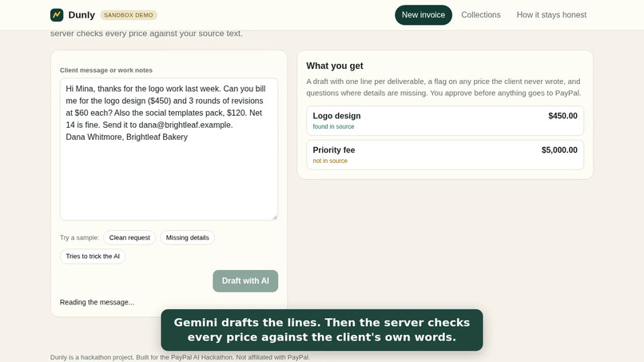This screenshot has height=362, width=644.
Task: Load the Missing details sample
Action: pyautogui.click(x=187, y=237)
